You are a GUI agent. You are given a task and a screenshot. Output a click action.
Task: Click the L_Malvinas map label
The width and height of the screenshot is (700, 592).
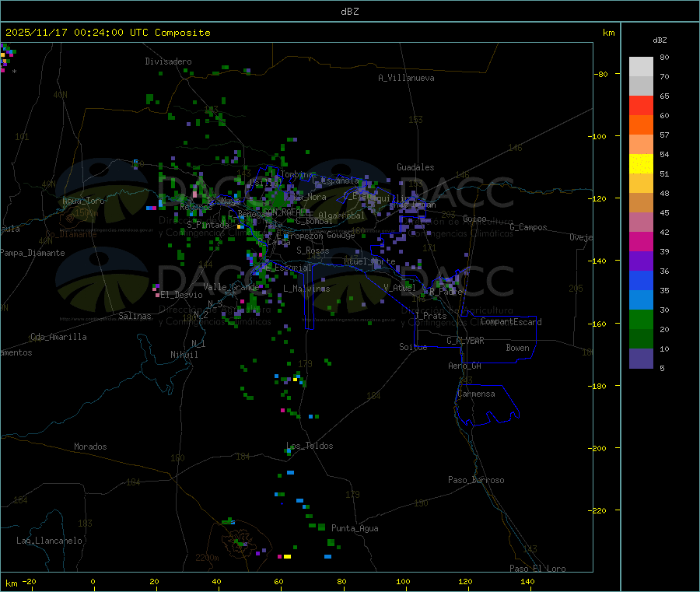tap(306, 289)
